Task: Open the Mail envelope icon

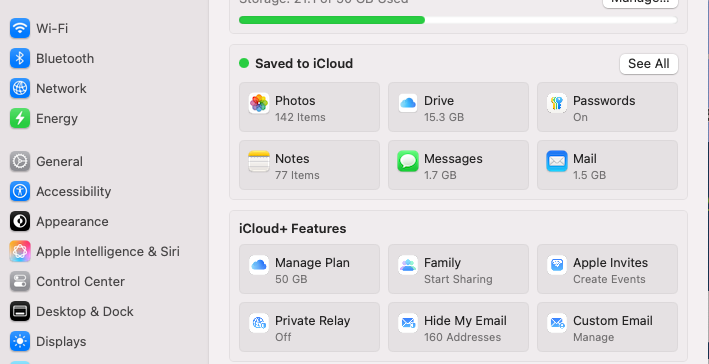Action: [x=557, y=161]
